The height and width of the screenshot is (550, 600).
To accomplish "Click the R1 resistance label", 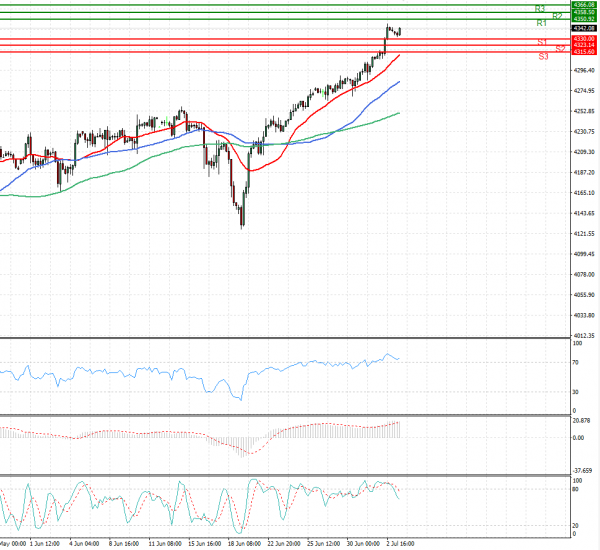I will (541, 23).
